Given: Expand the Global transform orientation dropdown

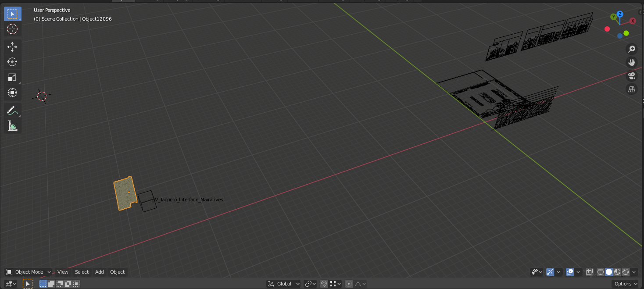Looking at the screenshot, I should coord(284,284).
